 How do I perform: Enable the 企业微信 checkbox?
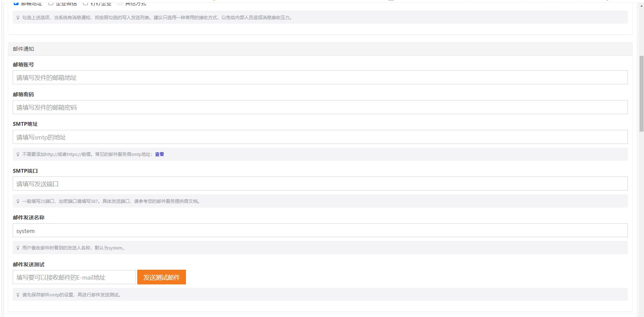(51, 3)
